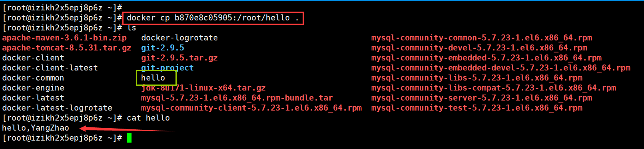The image size is (644, 149).
Task: Click the docker-logrotate entry
Action: [x=179, y=38]
